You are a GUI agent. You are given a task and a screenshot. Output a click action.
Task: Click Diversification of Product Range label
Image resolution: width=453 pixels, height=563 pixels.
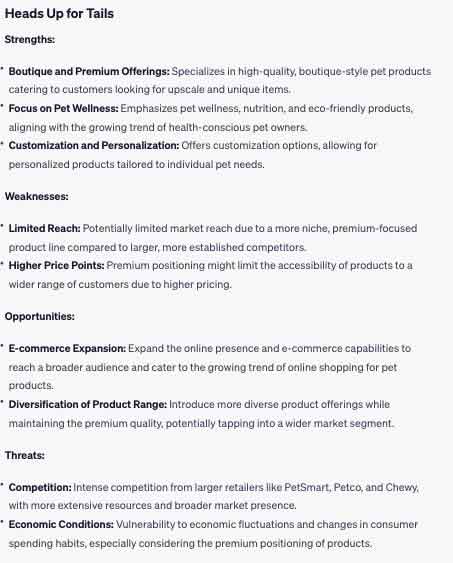click(88, 404)
